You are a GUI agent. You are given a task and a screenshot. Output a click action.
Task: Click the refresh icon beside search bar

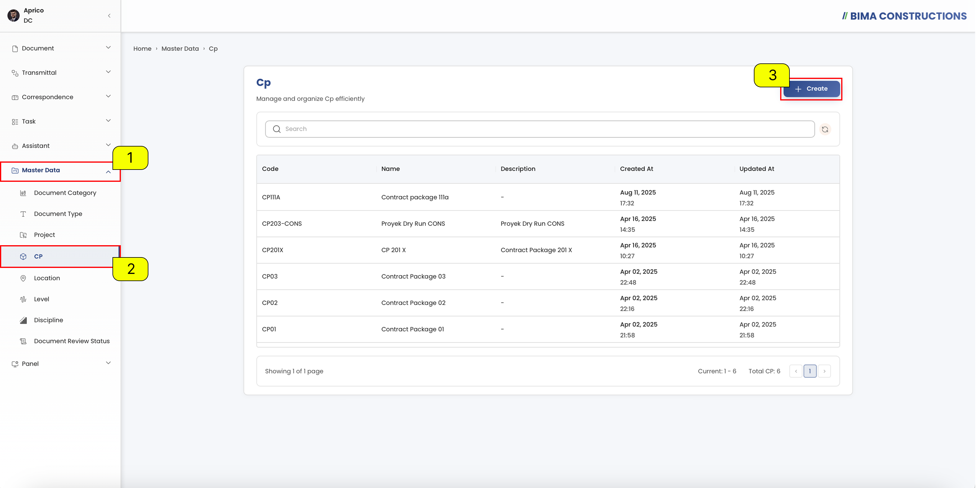pos(825,129)
